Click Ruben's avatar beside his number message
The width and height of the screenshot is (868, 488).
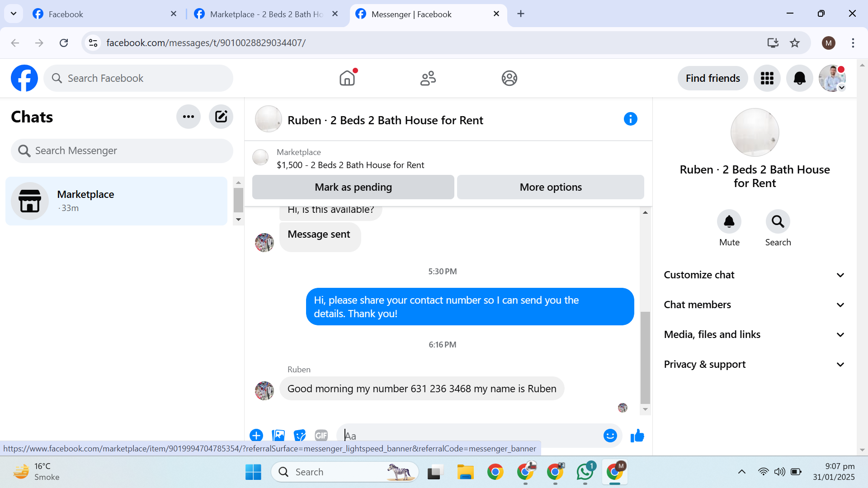[x=264, y=390]
